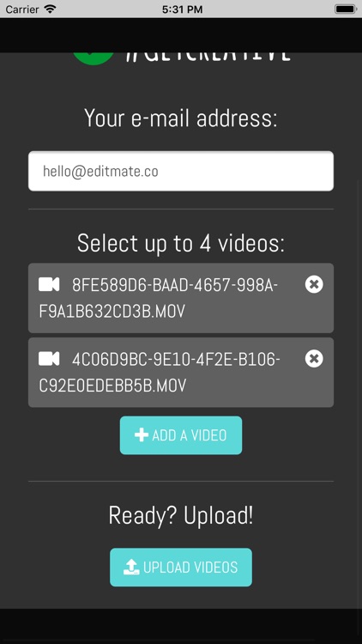Select the C92E0EDEBB5B.MOV filename text
Image resolution: width=362 pixels, height=644 pixels.
(112, 386)
